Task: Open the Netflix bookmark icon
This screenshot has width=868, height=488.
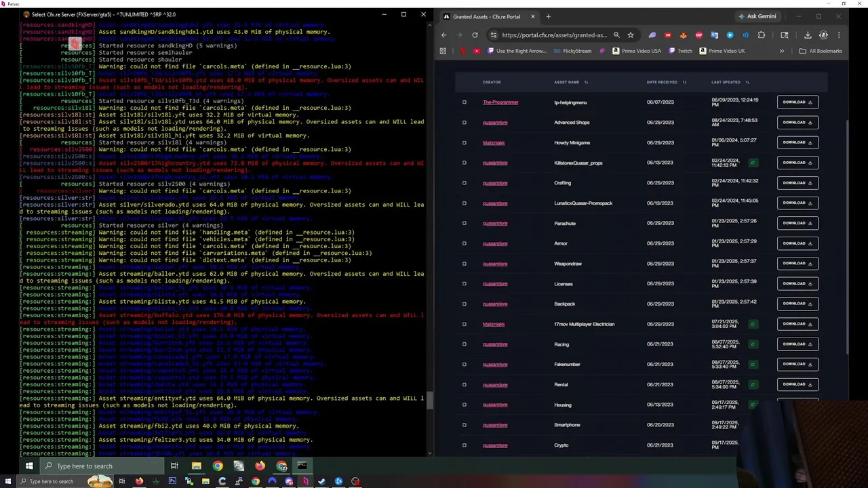Action: 463,51
